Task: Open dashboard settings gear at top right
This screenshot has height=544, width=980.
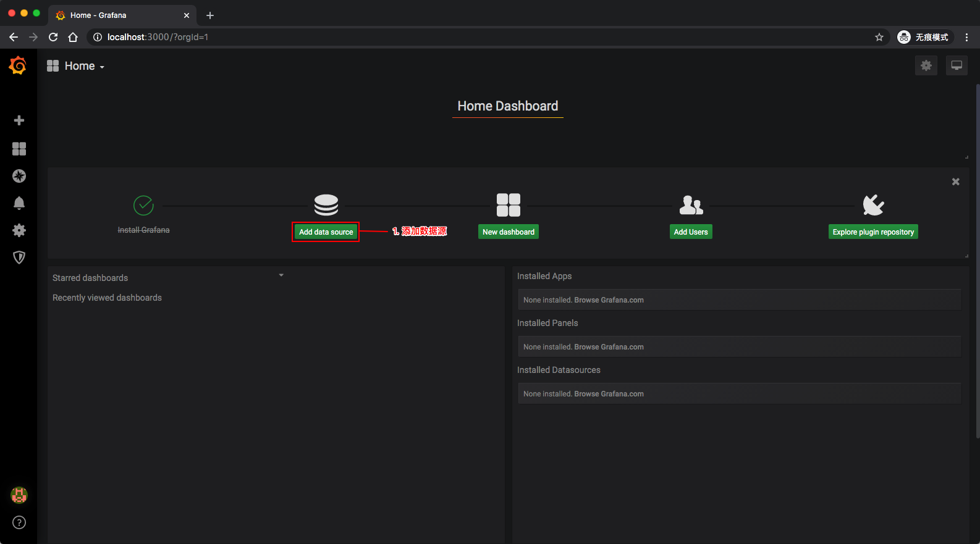Action: [926, 65]
